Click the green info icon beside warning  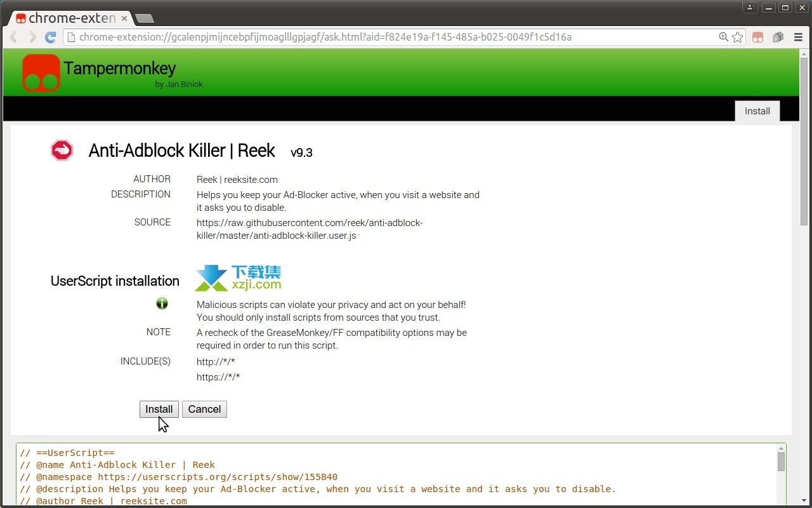tap(162, 304)
